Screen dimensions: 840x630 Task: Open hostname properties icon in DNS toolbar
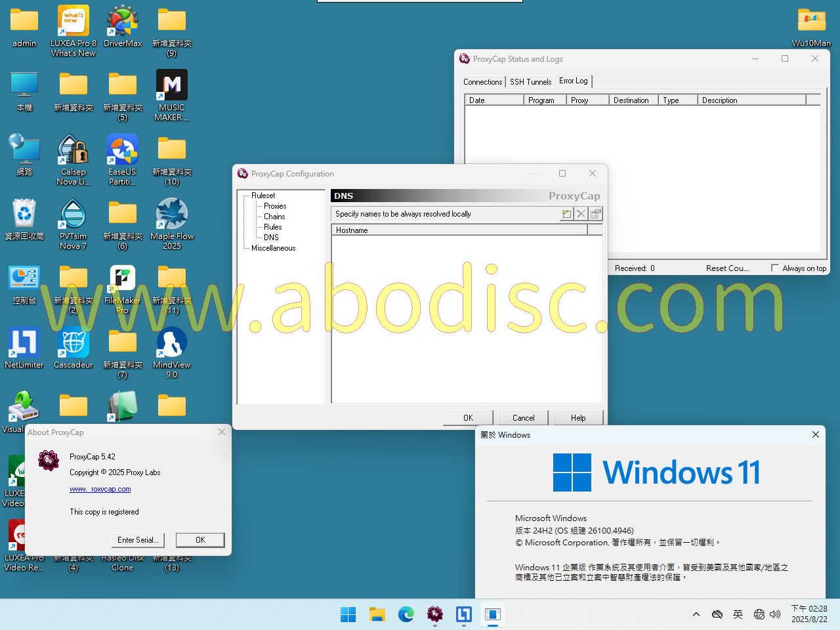[595, 214]
